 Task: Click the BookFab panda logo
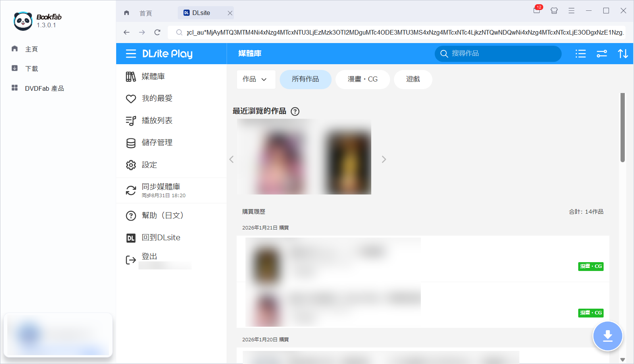click(23, 21)
